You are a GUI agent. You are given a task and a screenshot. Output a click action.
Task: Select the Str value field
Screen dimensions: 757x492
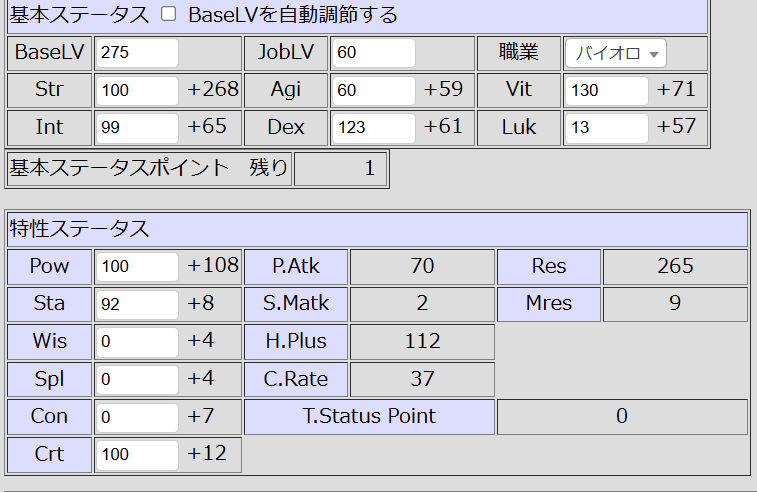136,91
